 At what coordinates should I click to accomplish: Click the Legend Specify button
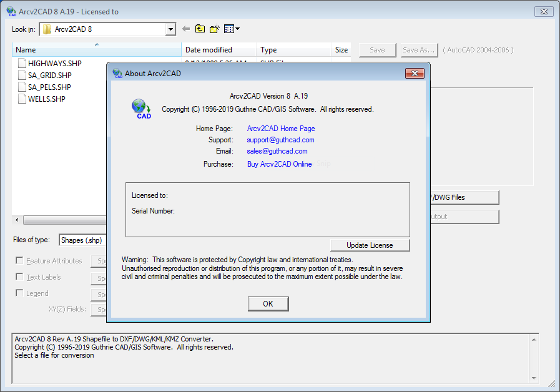[x=99, y=295]
